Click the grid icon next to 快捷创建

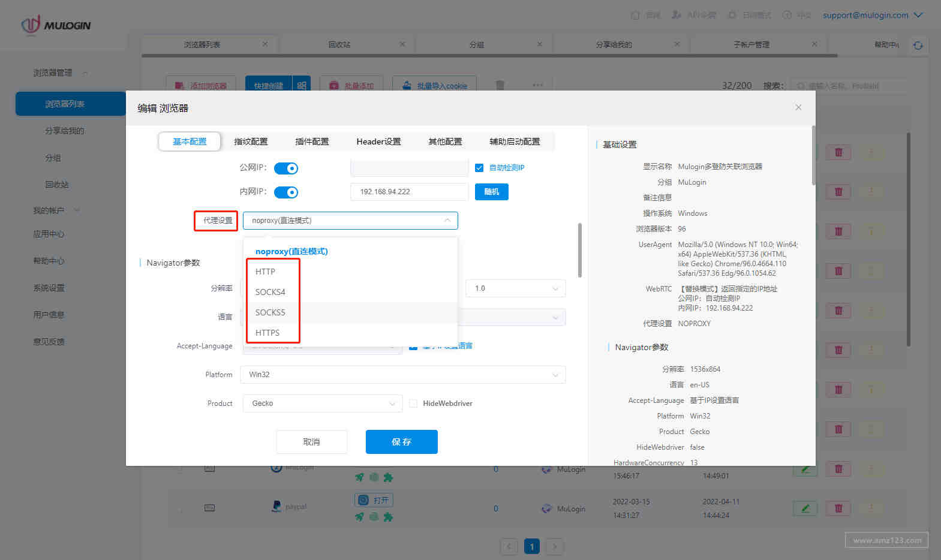coord(302,86)
